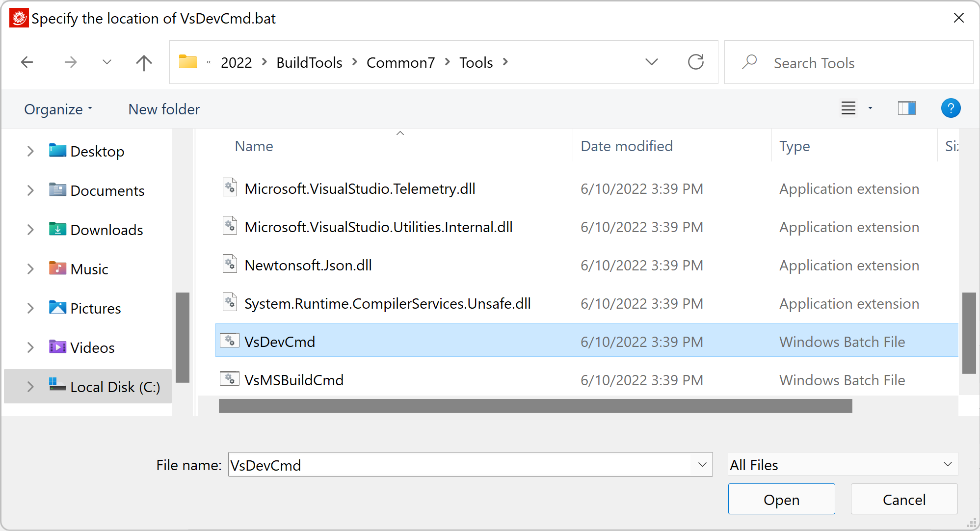Open the address bar history dropdown
Image resolution: width=980 pixels, height=531 pixels.
pos(651,62)
